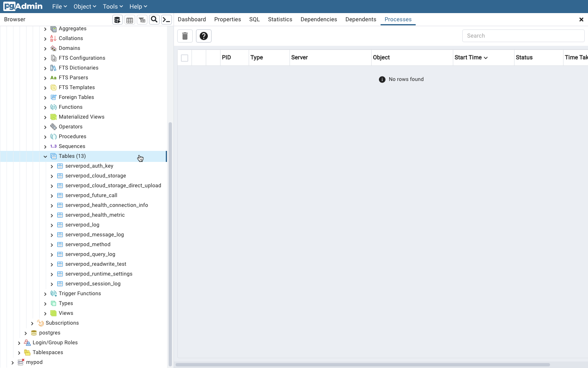Click the View Data grid icon
588x368 pixels.
coord(130,20)
